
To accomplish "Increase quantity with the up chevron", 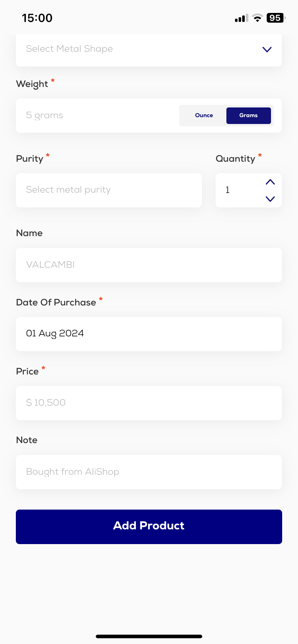I will pyautogui.click(x=270, y=182).
